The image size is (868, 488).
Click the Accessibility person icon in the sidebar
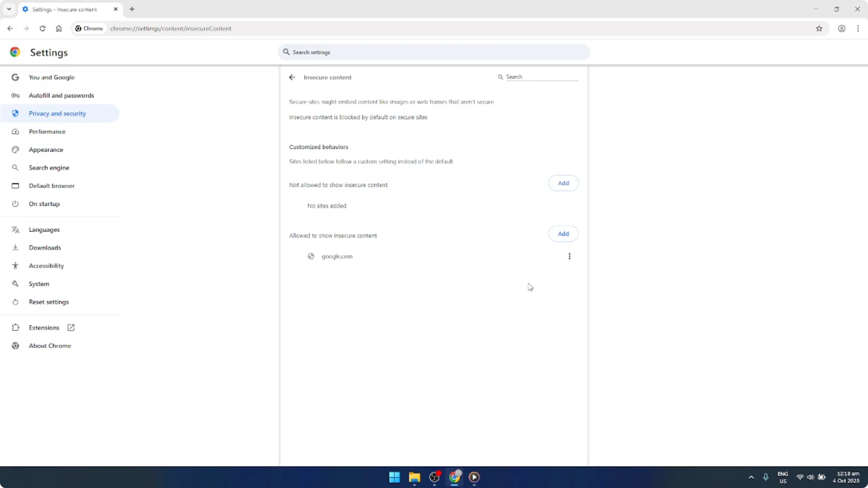tap(15, 265)
